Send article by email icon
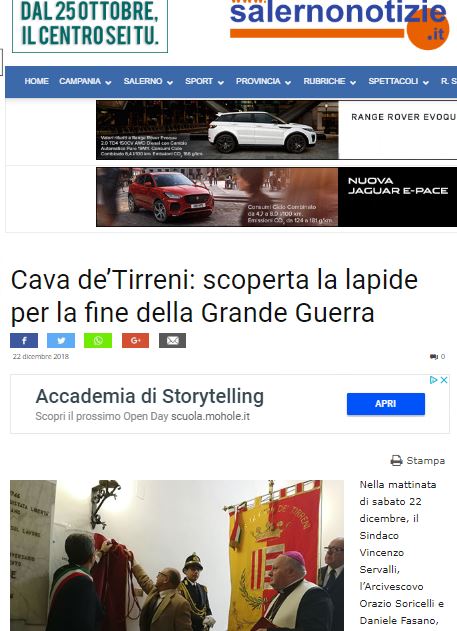The height and width of the screenshot is (631, 457). tap(172, 340)
